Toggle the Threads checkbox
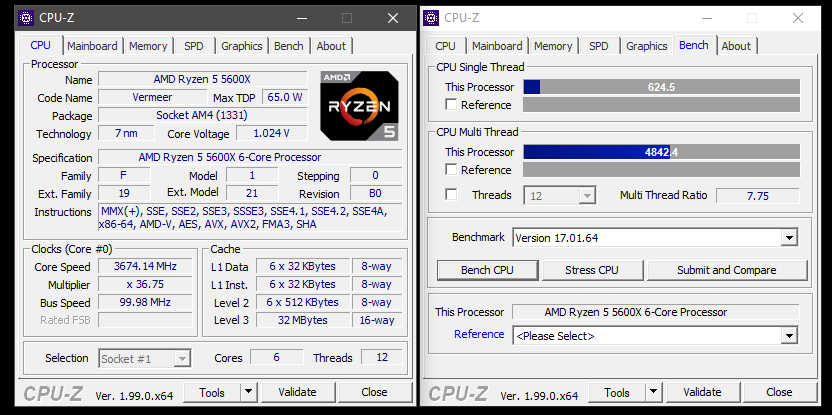Viewport: 832px width, 415px height. click(452, 195)
